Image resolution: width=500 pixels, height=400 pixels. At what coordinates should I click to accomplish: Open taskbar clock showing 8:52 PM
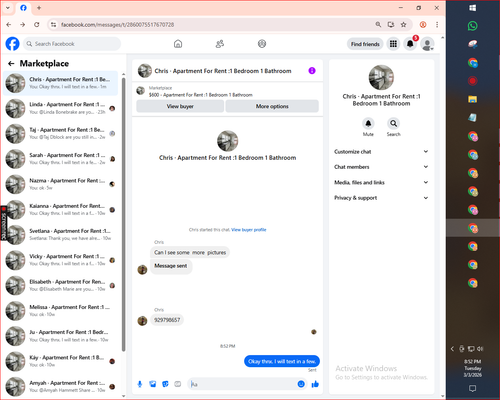coord(472,368)
